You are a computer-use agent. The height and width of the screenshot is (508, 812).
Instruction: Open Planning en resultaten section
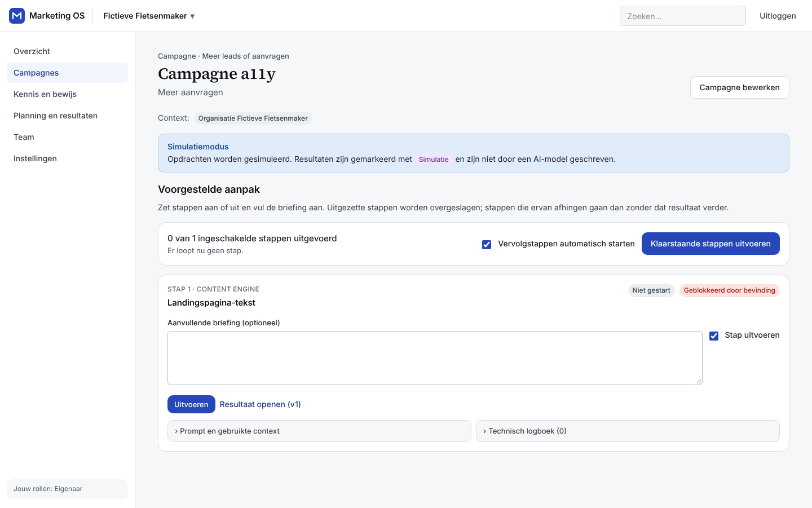coord(67,116)
